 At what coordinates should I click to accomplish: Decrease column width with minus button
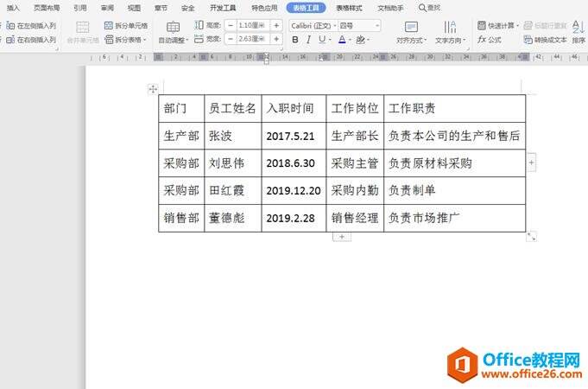pos(231,39)
